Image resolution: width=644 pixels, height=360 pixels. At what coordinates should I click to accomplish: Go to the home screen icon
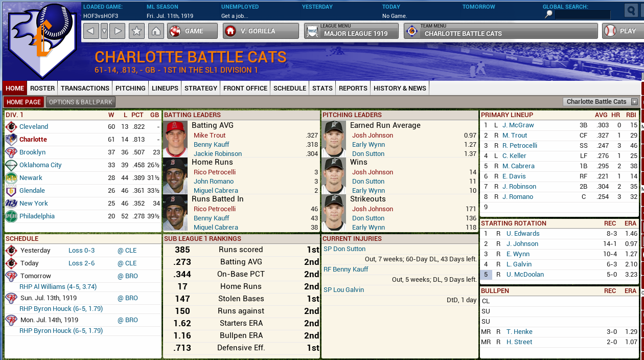click(x=156, y=31)
